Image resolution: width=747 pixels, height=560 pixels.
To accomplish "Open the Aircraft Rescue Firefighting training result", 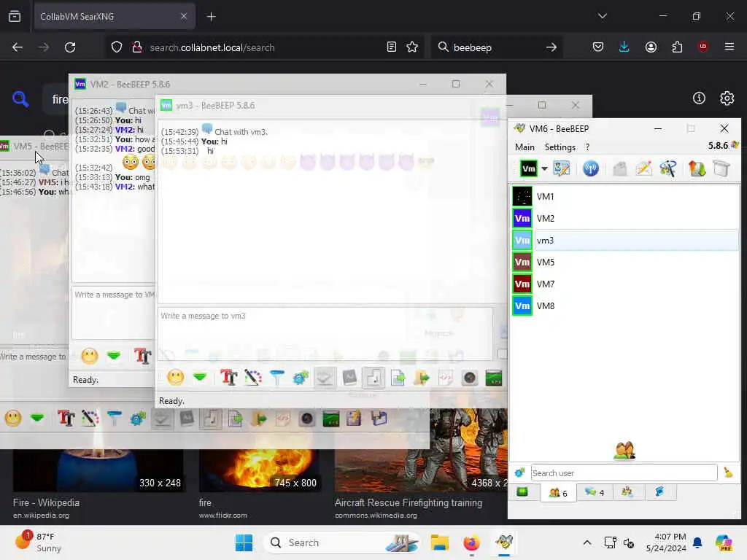I will click(x=409, y=502).
